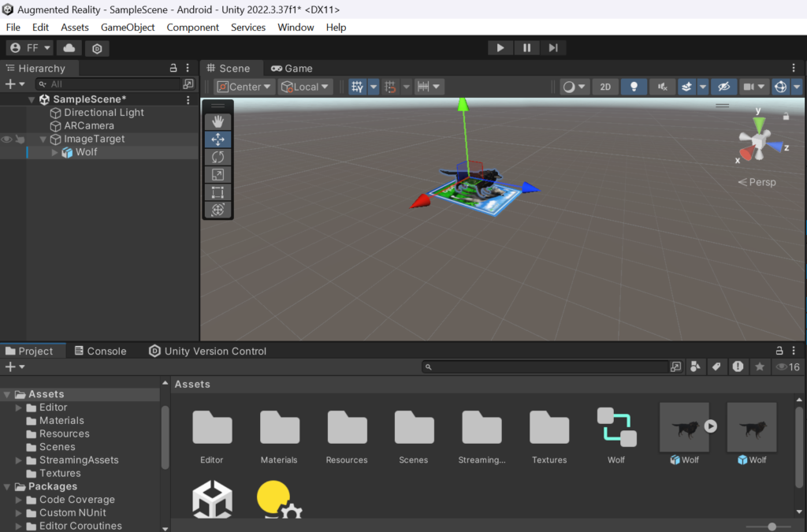This screenshot has height=532, width=807.
Task: Select the Transform tool
Action: (218, 210)
